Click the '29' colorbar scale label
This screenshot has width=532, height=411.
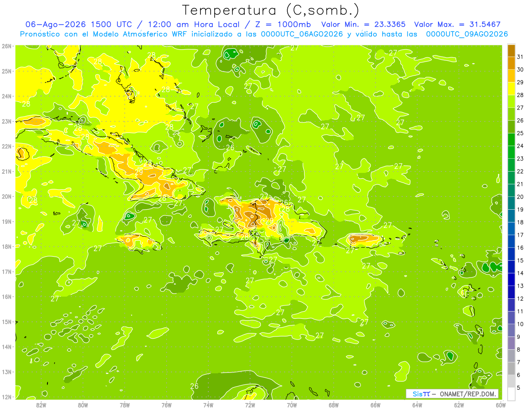[520, 82]
